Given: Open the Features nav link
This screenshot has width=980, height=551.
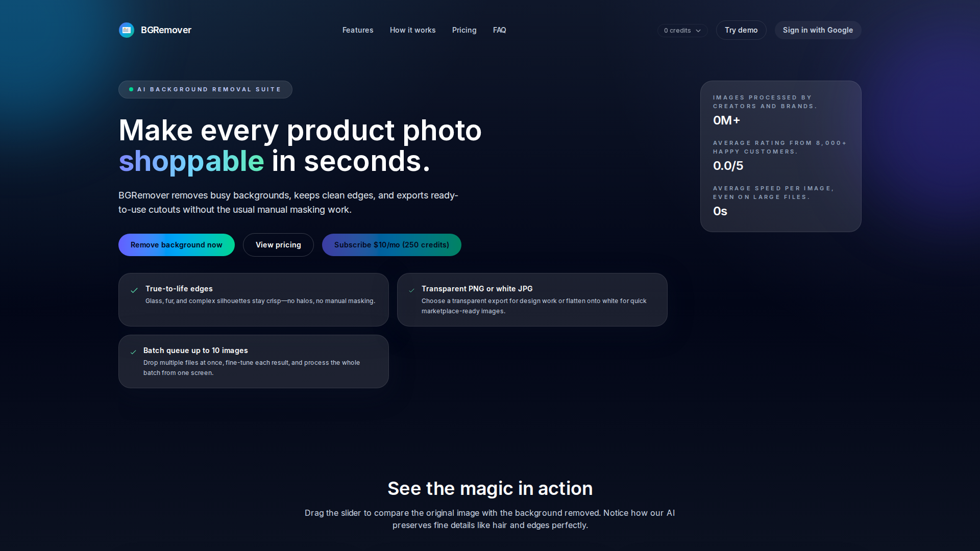Looking at the screenshot, I should point(358,30).
